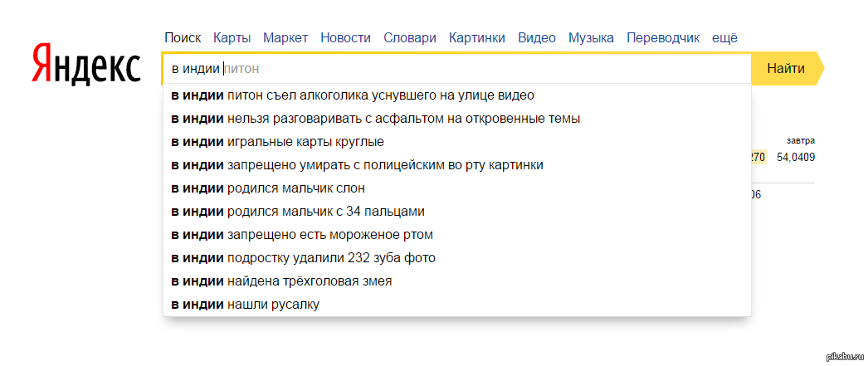Open the Новости section
Screen dimensions: 868x366
click(345, 37)
